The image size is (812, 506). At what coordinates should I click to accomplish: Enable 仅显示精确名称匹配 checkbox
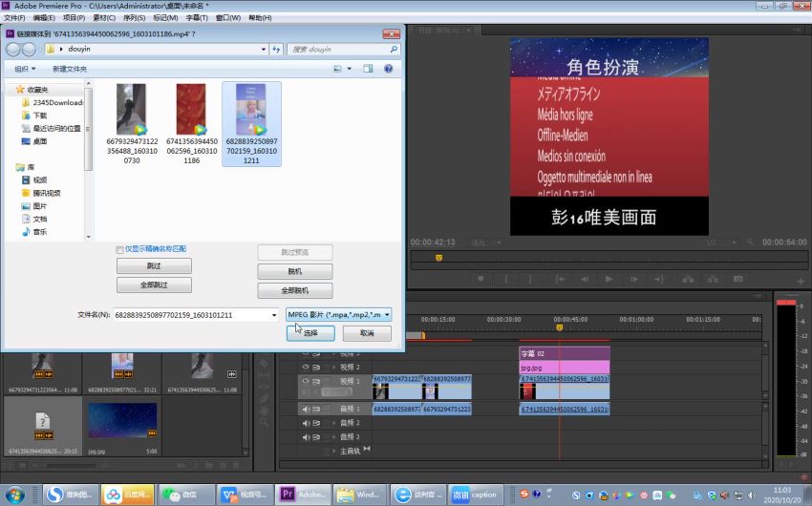click(119, 249)
